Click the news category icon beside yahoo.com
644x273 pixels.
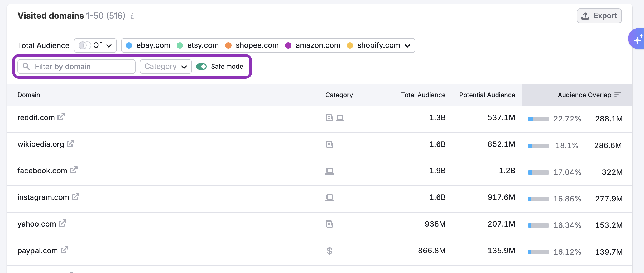pyautogui.click(x=329, y=224)
